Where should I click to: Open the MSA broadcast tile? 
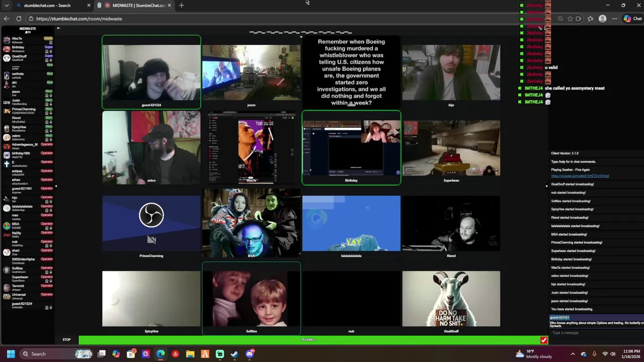[x=251, y=223]
